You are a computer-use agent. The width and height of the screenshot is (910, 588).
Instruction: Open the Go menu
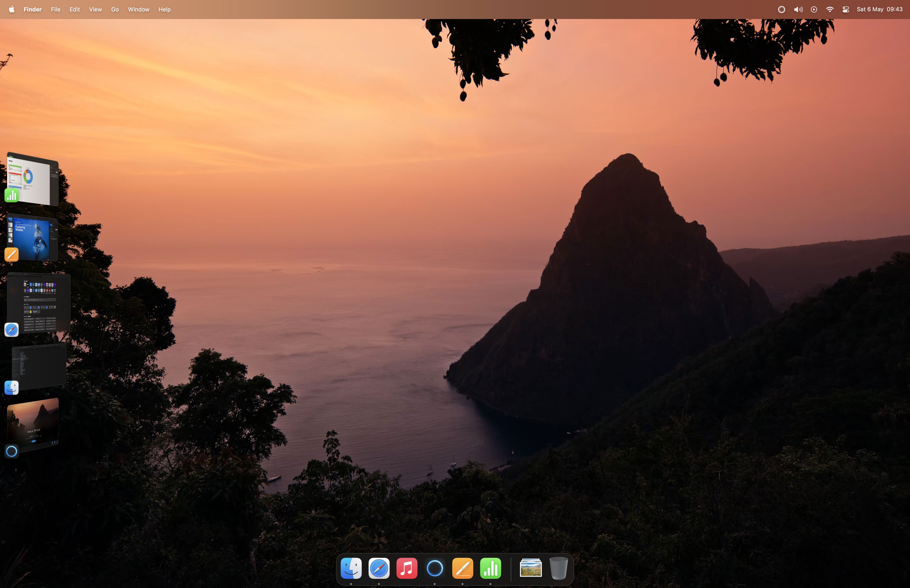click(x=115, y=10)
